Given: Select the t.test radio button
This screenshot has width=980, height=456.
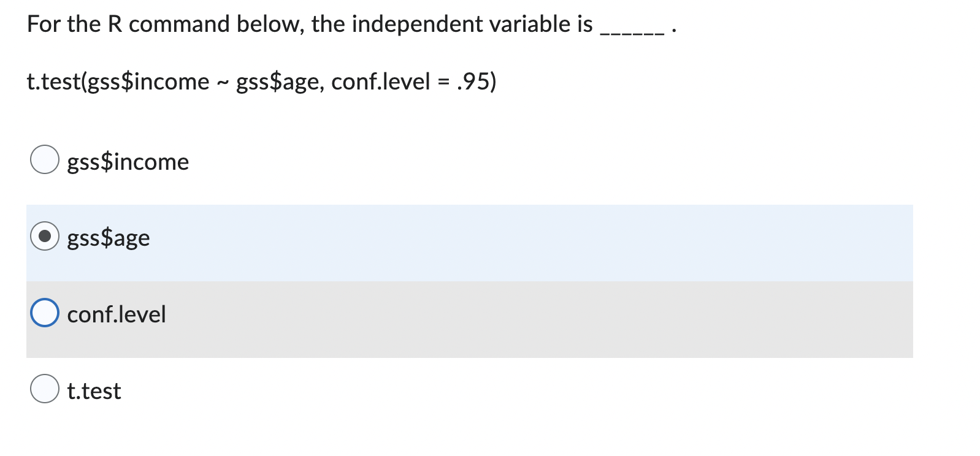Looking at the screenshot, I should pos(45,390).
